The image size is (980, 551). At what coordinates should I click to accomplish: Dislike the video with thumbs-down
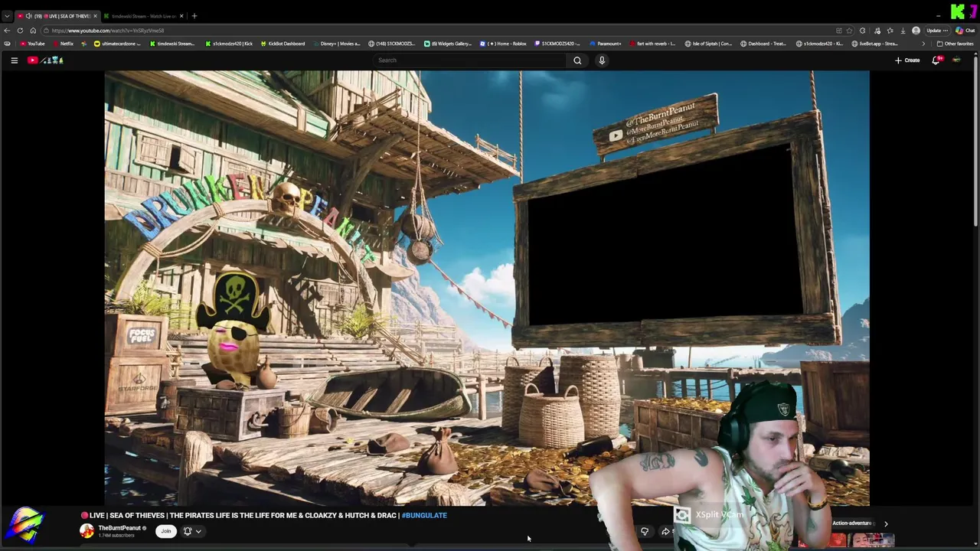[x=645, y=532]
